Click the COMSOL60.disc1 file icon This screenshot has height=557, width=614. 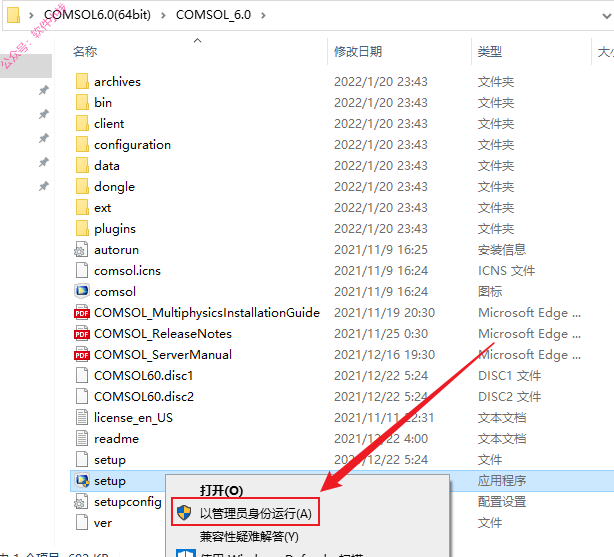pyautogui.click(x=81, y=376)
